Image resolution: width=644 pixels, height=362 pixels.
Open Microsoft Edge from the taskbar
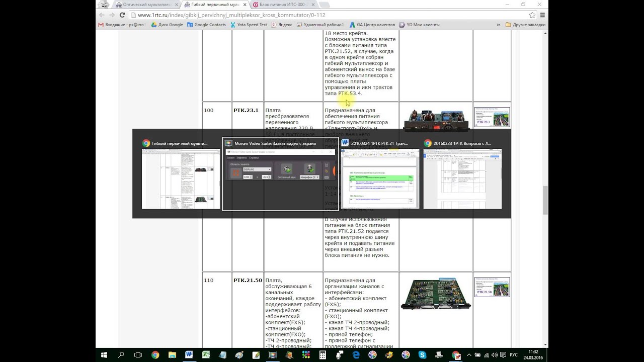(356, 355)
